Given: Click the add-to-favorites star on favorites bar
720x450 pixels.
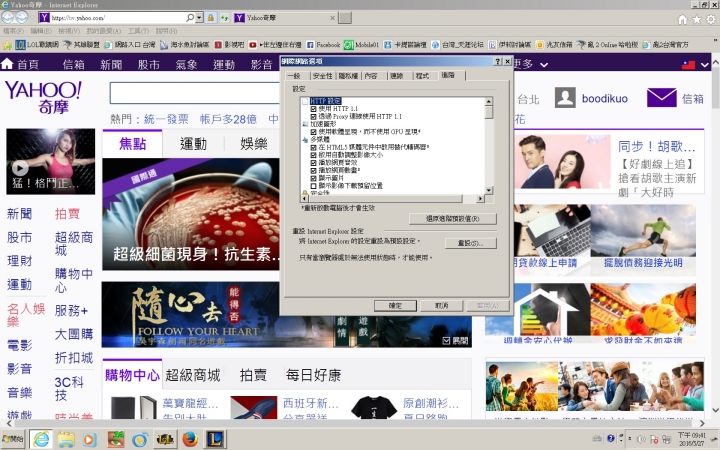Looking at the screenshot, I should [x=7, y=45].
